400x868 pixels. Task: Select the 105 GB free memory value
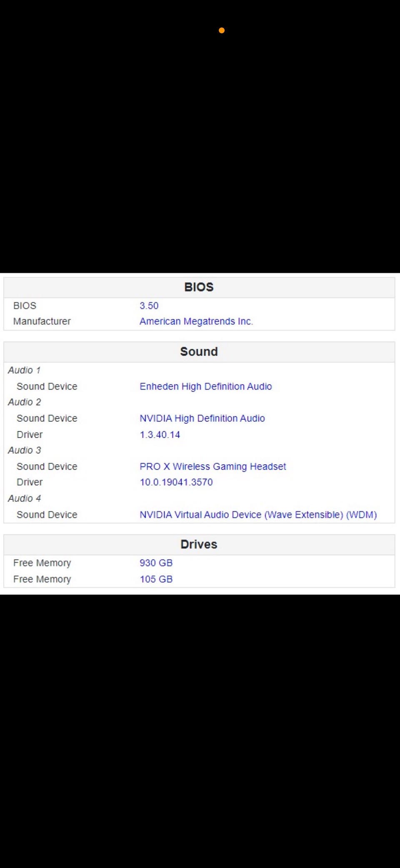(156, 579)
